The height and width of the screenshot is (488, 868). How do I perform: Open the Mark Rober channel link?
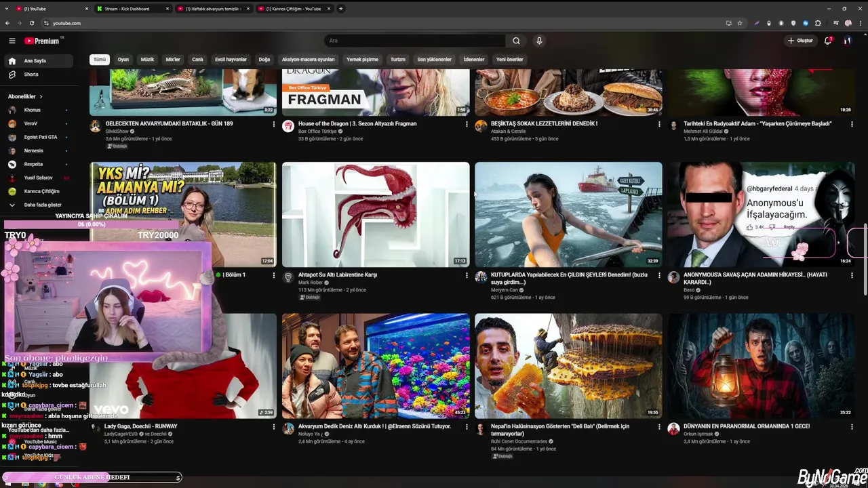311,283
